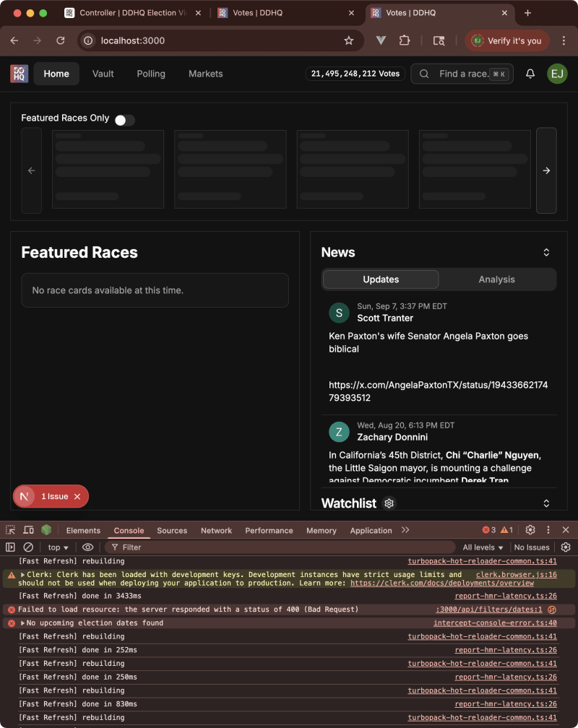Switch to the Analysis tab

point(496,279)
